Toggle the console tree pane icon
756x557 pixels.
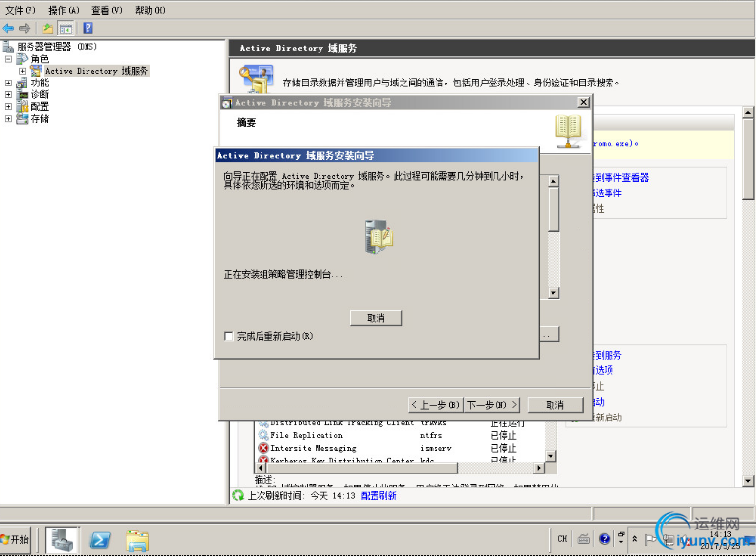click(66, 28)
